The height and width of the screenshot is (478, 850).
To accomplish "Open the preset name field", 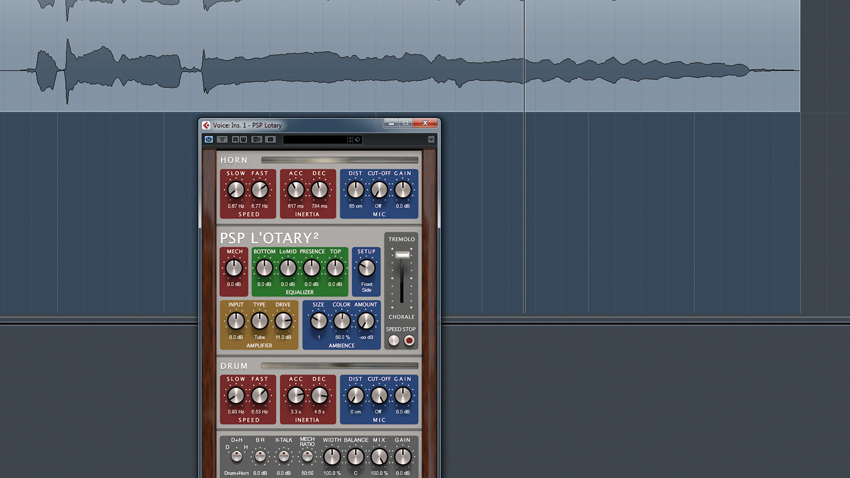I will pos(315,140).
